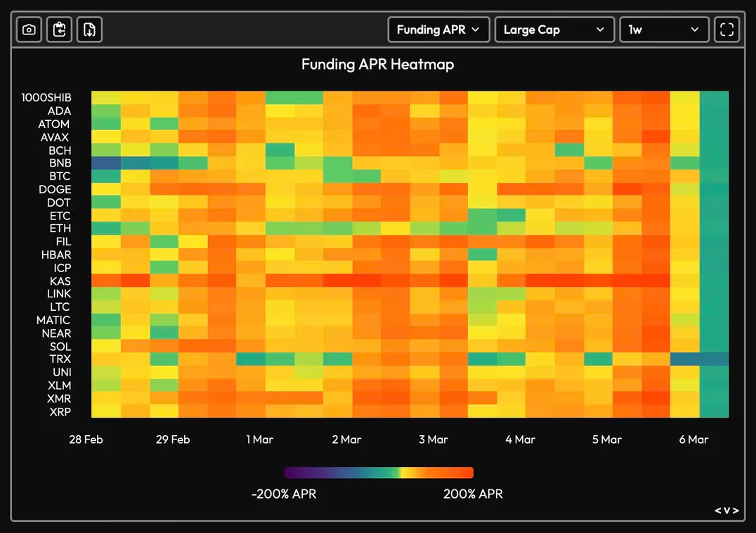
Task: Download chart data file icon
Action: (90, 30)
